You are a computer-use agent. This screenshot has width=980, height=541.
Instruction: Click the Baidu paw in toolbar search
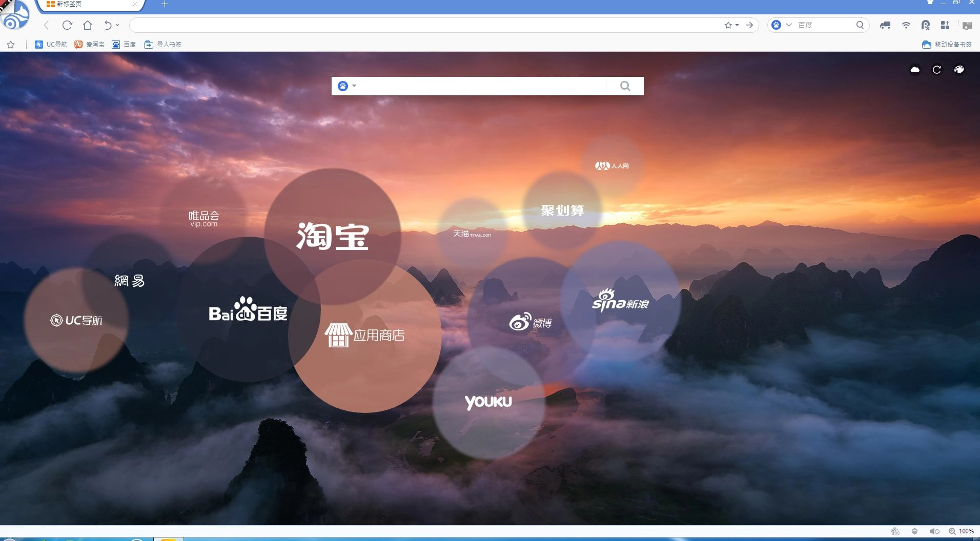(x=777, y=25)
